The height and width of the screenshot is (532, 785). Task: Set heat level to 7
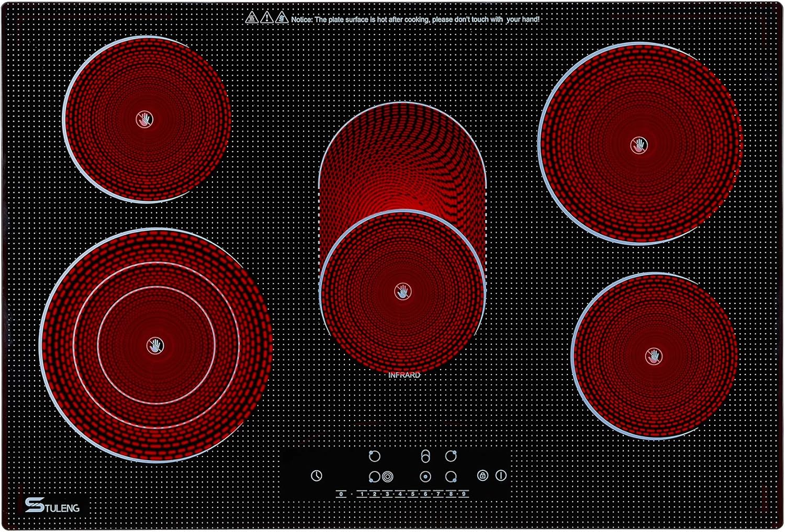(438, 494)
